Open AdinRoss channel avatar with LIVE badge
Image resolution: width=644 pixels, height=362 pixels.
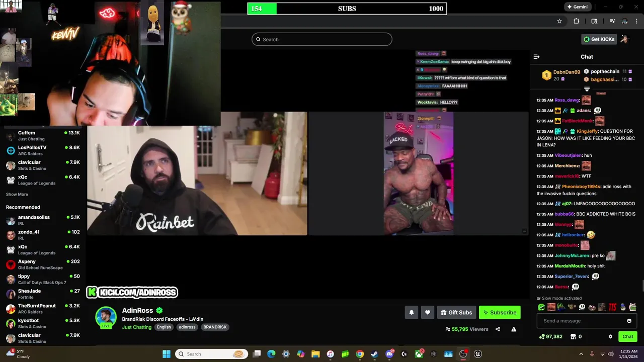click(106, 317)
